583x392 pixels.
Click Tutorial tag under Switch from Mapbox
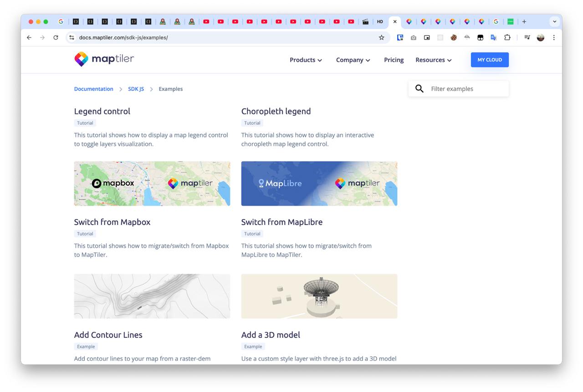click(85, 234)
